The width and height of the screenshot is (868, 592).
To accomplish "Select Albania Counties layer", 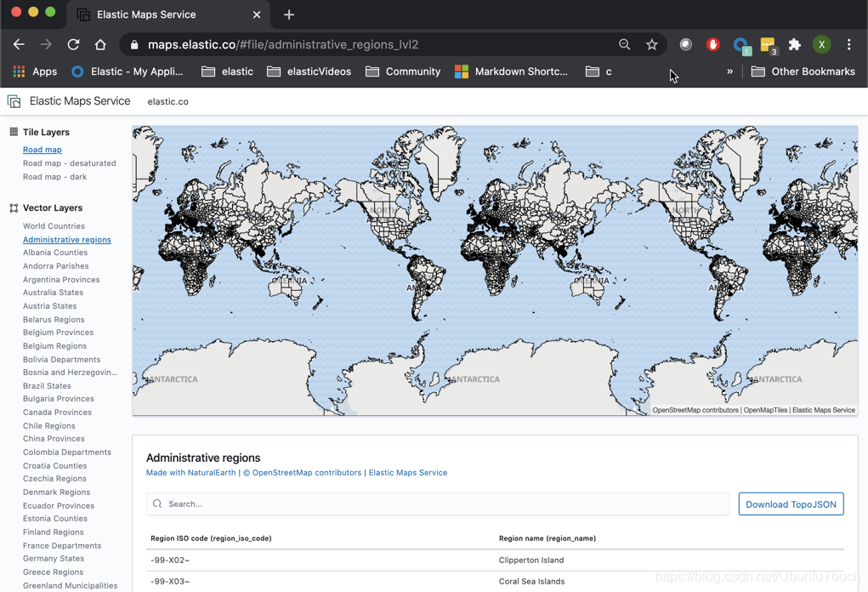I will [55, 253].
